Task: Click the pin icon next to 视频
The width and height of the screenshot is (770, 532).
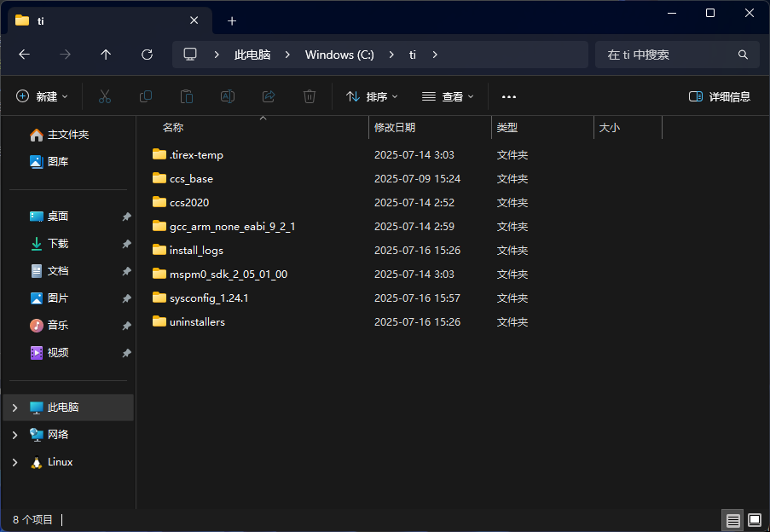Action: point(126,353)
